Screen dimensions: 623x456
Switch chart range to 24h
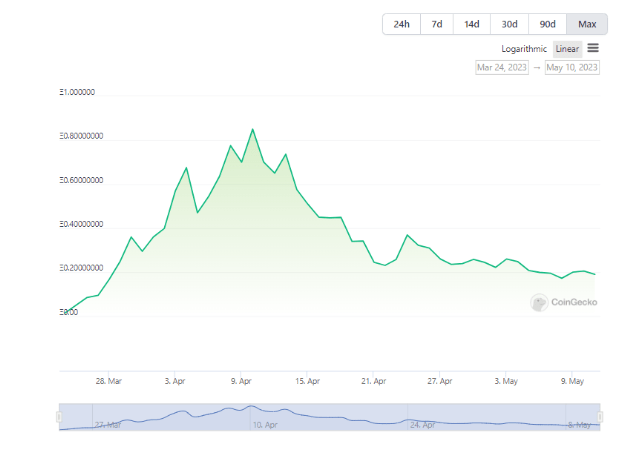[x=401, y=24]
